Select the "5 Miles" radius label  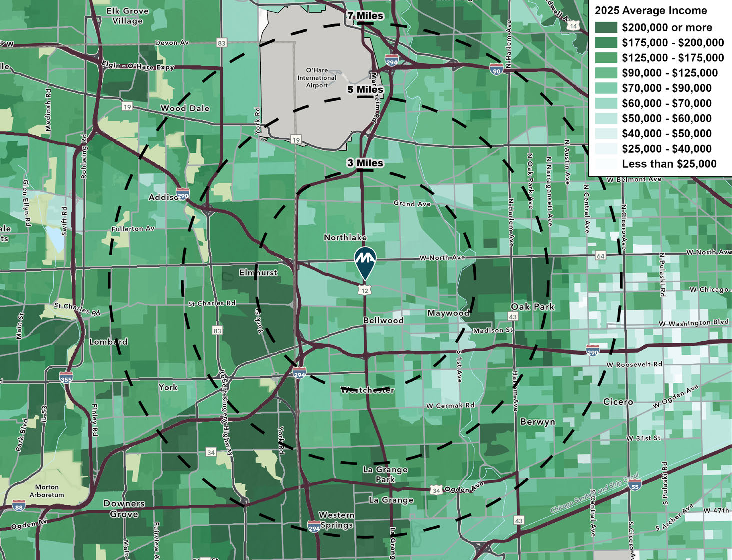coord(365,89)
